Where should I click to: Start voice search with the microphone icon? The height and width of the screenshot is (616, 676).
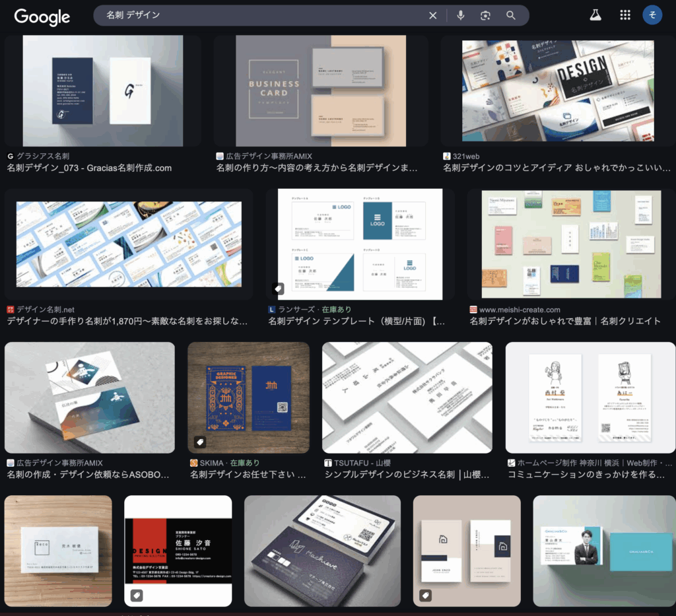pyautogui.click(x=461, y=16)
